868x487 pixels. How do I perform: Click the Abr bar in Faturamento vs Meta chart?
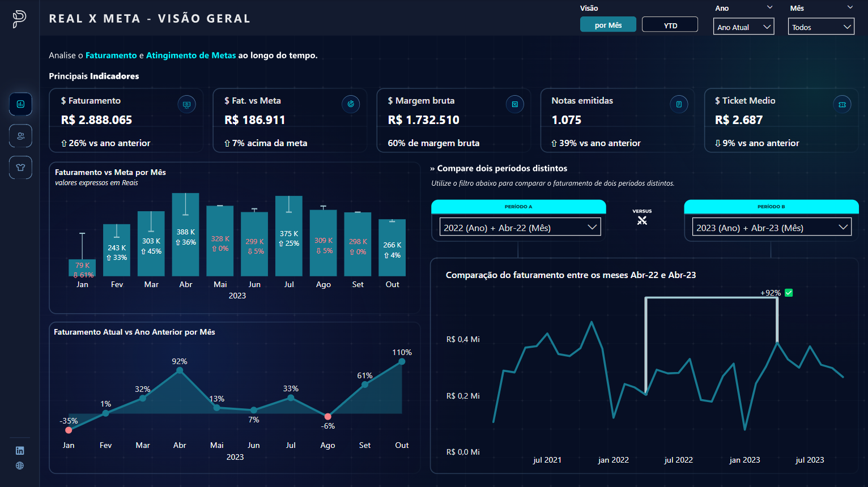click(x=185, y=238)
